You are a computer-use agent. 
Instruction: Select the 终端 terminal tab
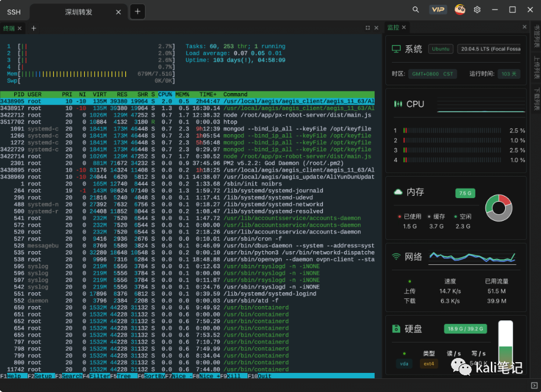click(9, 28)
